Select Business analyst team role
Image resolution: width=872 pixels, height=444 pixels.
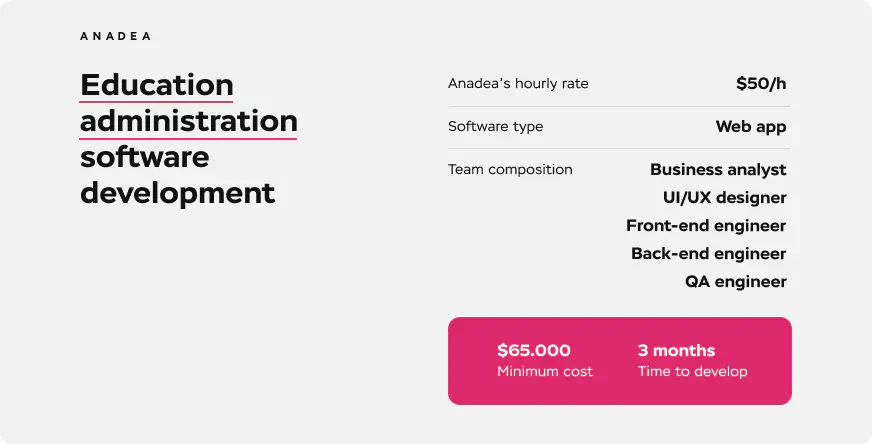[718, 170]
